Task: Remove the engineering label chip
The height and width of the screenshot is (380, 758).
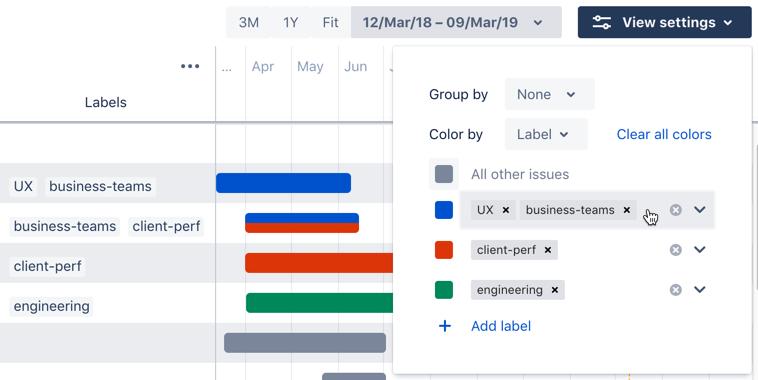Action: point(555,290)
